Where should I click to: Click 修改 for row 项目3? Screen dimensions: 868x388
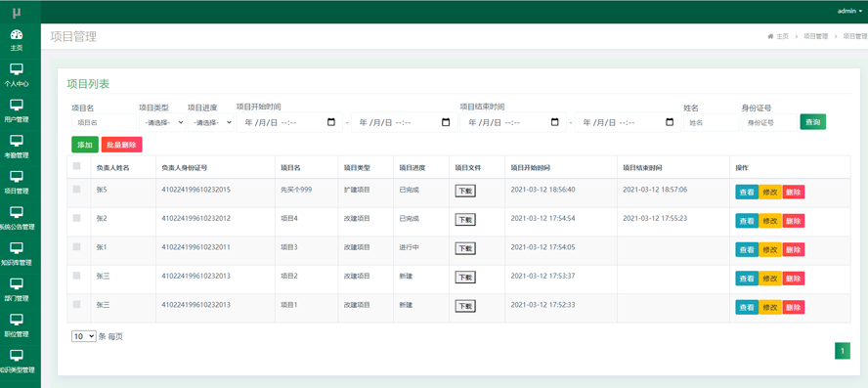[x=770, y=249]
